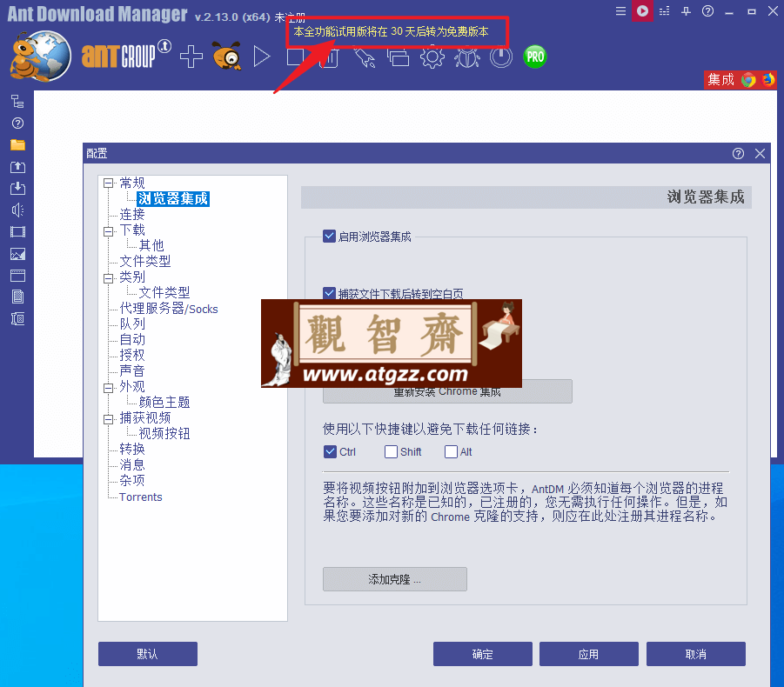Click the red video play icon in title bar
Image resolution: width=784 pixels, height=687 pixels.
(642, 11)
